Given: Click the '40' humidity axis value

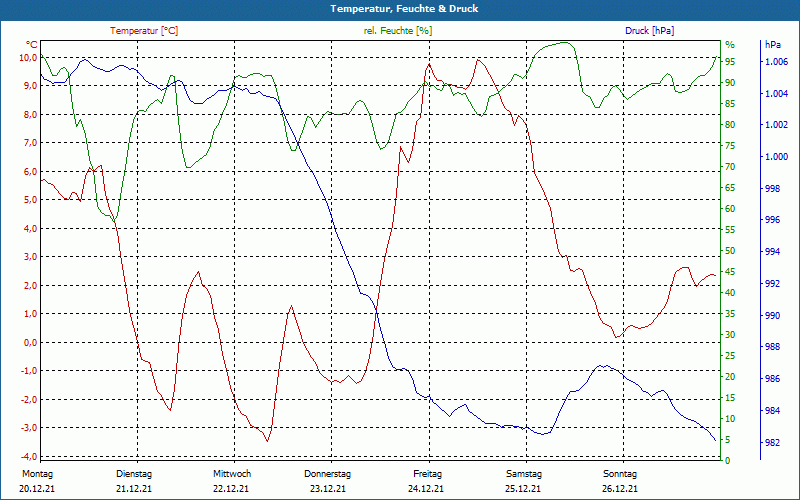Looking at the screenshot, I should (730, 293).
